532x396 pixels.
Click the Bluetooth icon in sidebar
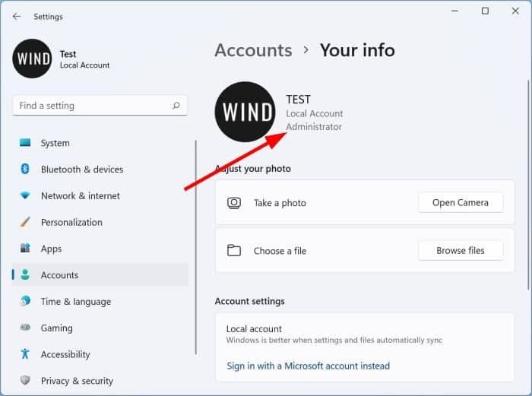point(25,169)
